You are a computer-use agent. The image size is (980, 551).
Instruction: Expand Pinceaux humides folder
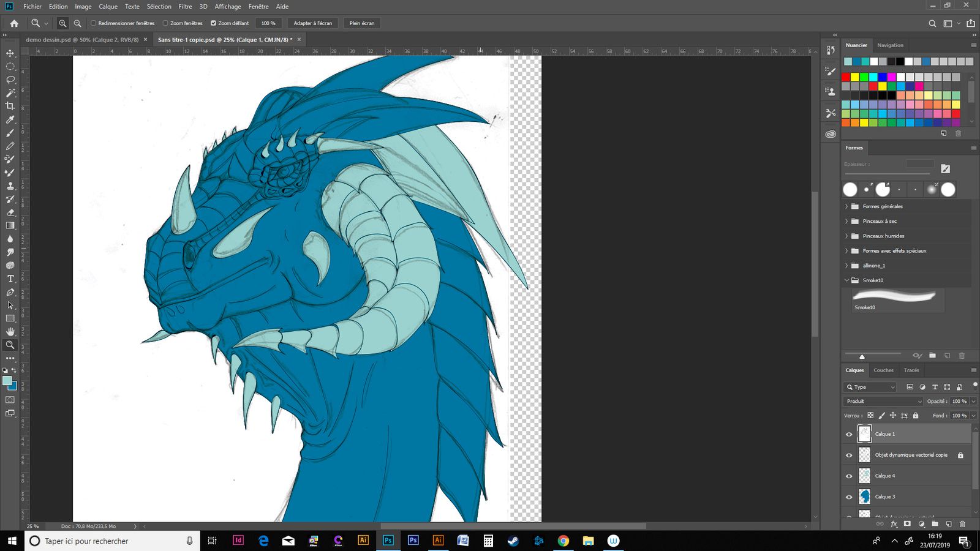tap(846, 236)
